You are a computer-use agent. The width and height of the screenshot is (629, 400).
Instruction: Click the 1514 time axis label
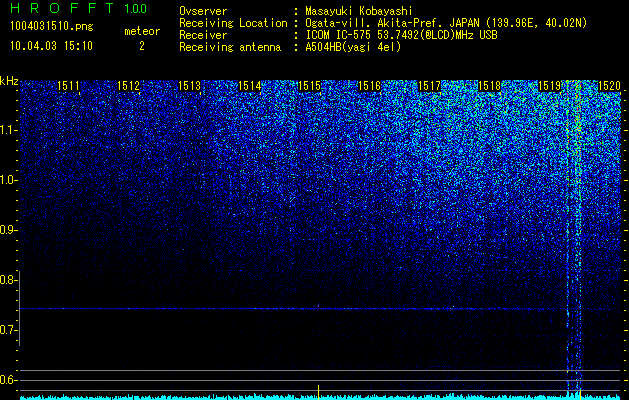pyautogui.click(x=250, y=86)
